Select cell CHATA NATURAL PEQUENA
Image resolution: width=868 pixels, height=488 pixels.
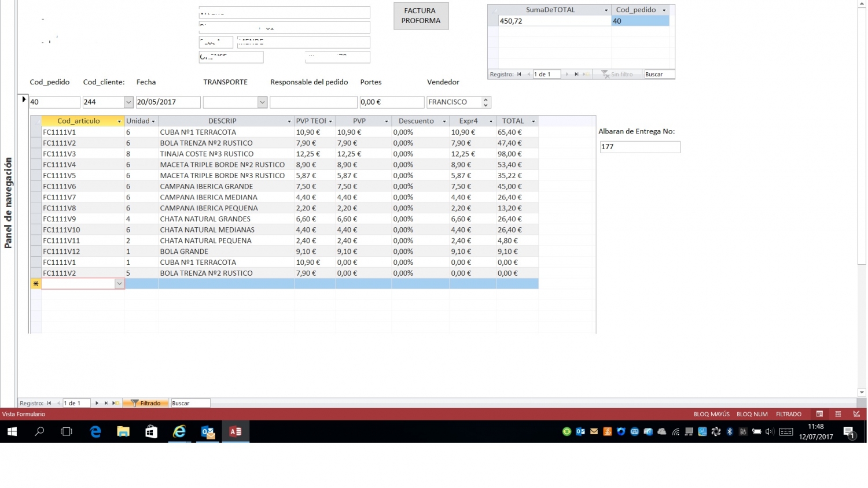(226, 241)
